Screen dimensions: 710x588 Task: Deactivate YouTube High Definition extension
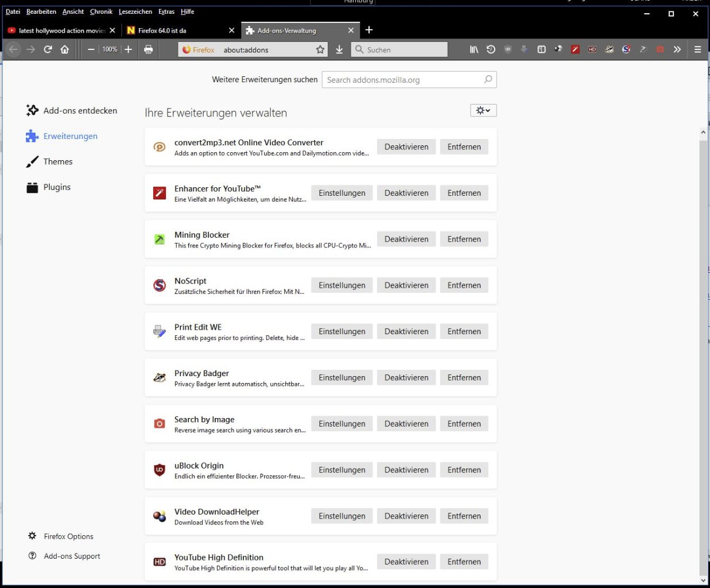(406, 562)
